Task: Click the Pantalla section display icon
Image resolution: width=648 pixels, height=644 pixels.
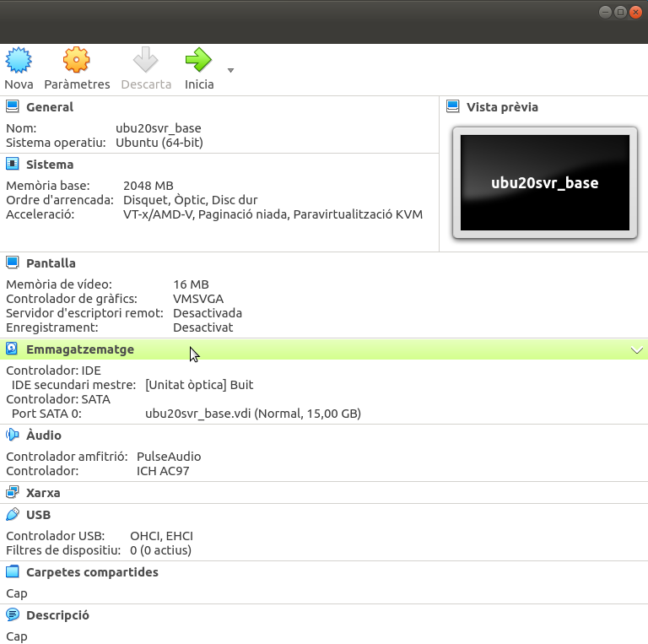Action: pos(13,262)
